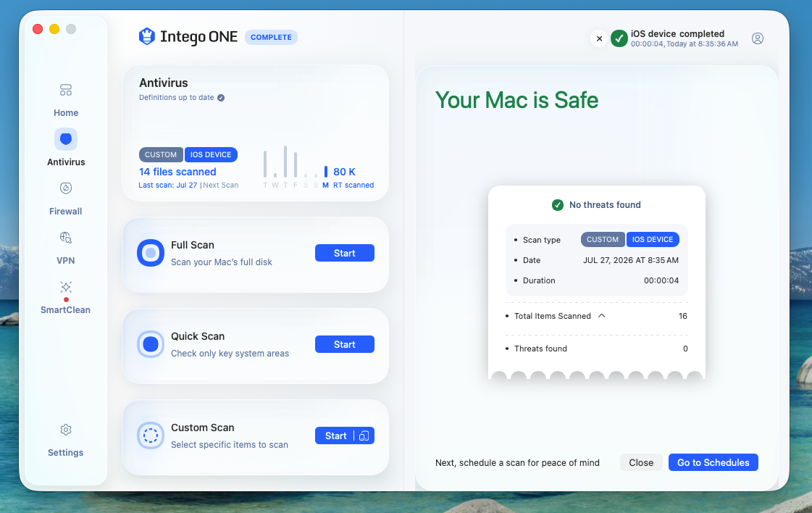This screenshot has height=513, width=812.
Task: Open the user account profile icon
Action: (757, 38)
